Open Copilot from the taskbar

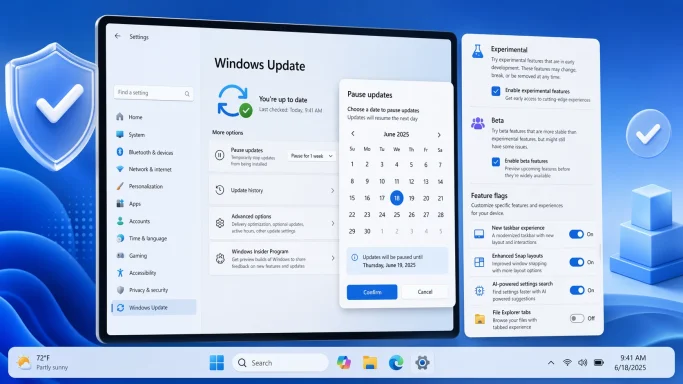[344, 362]
